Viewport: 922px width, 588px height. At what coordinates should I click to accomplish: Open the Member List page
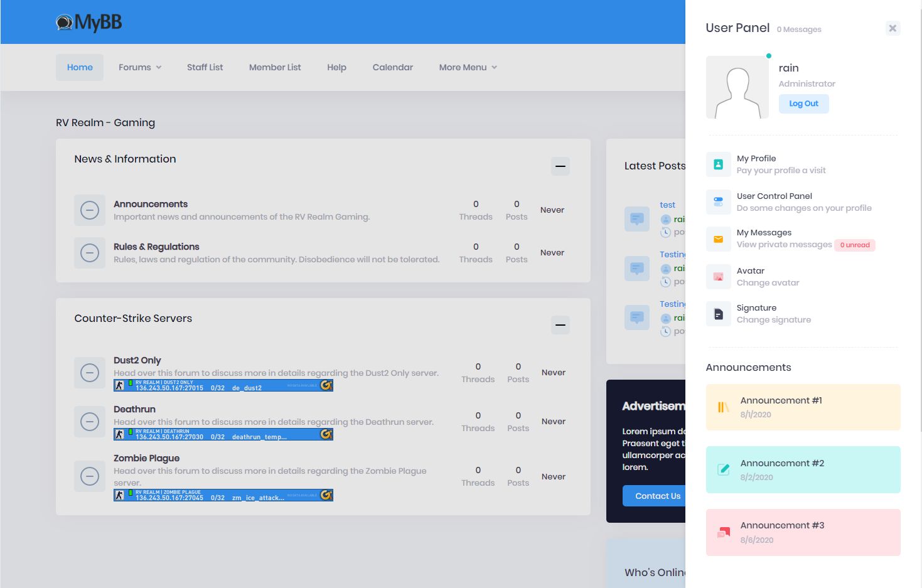pos(275,67)
